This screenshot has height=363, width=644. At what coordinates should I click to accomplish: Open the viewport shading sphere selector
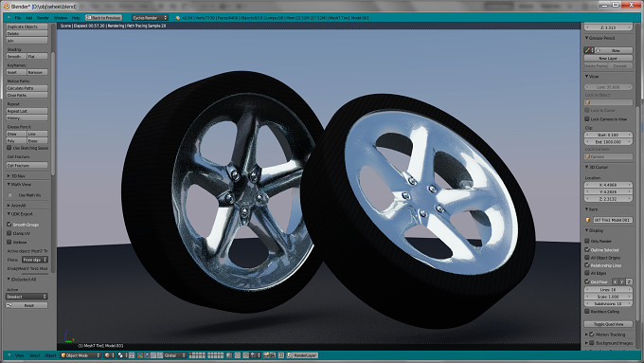point(109,355)
